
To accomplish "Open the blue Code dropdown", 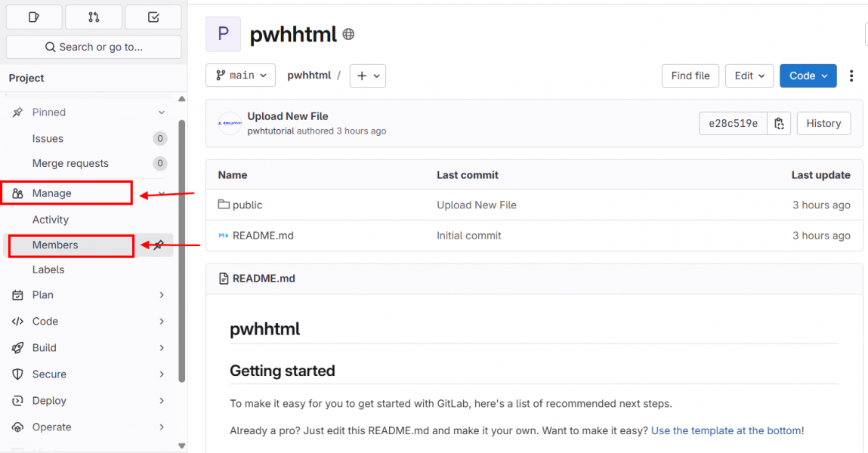I will 808,75.
